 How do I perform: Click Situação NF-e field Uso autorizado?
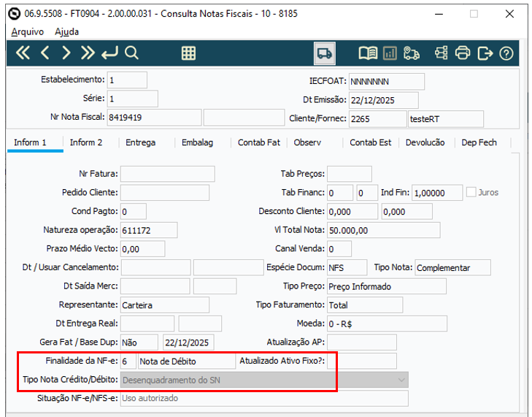tap(264, 398)
